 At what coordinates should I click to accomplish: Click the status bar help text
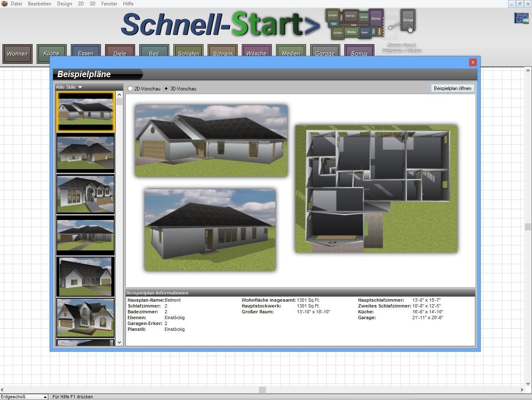click(x=73, y=397)
